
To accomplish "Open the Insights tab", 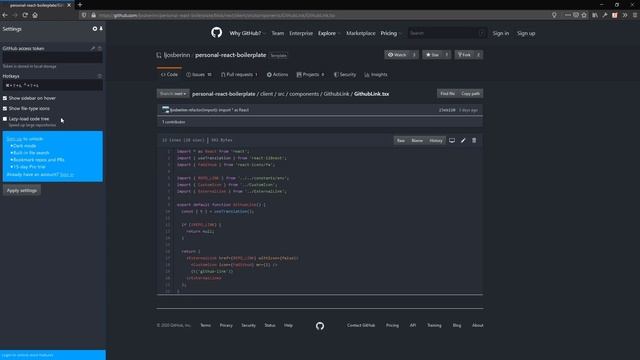I will pos(376,74).
